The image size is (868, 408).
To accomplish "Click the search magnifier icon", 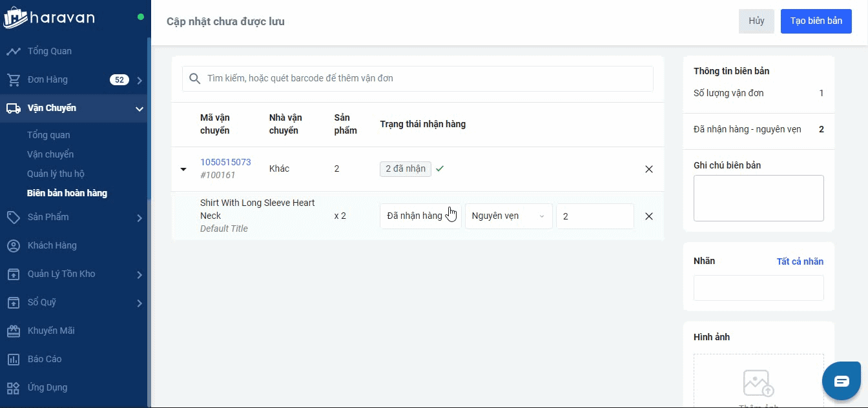I will (x=194, y=79).
